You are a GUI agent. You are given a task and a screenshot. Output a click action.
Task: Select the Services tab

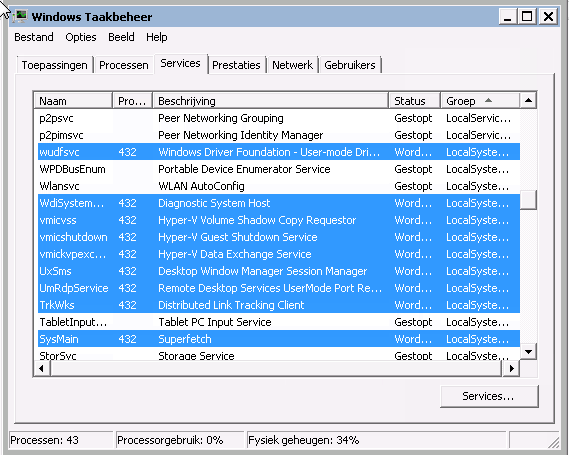[x=180, y=63]
